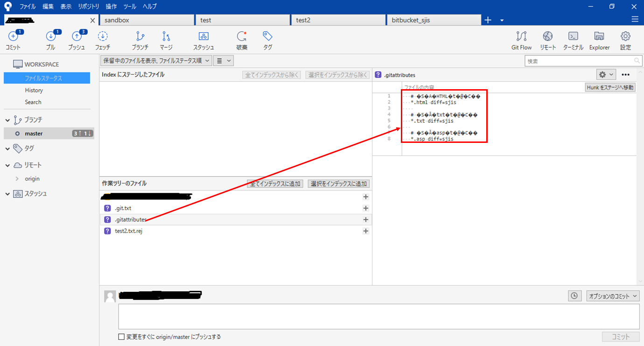Open Settings (設定) gear icon

coord(625,36)
